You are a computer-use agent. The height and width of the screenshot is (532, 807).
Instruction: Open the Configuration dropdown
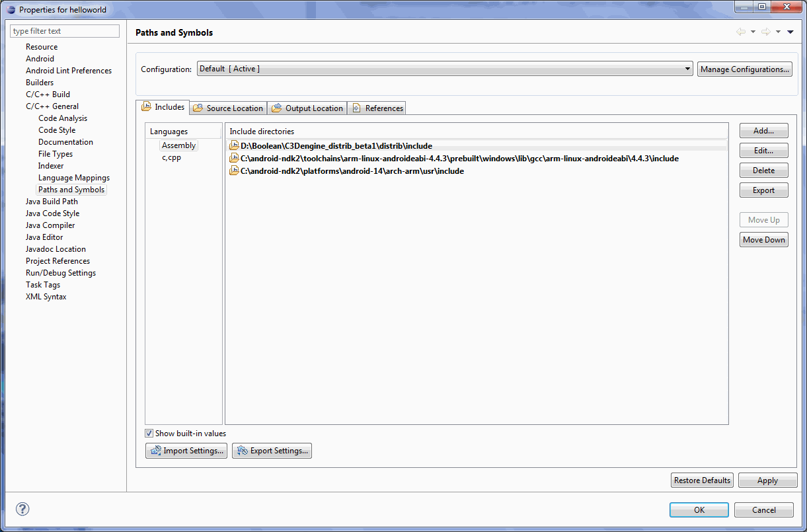coord(687,69)
